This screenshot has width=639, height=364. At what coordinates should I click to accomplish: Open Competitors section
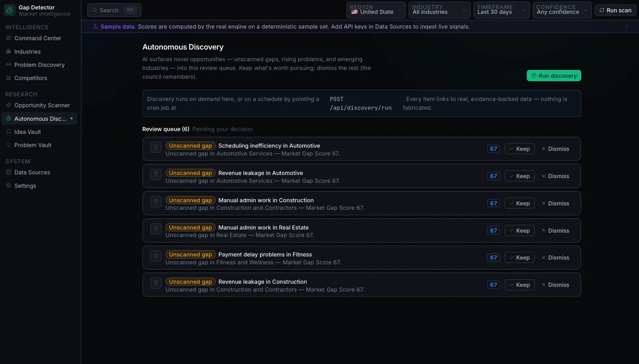pyautogui.click(x=39, y=78)
